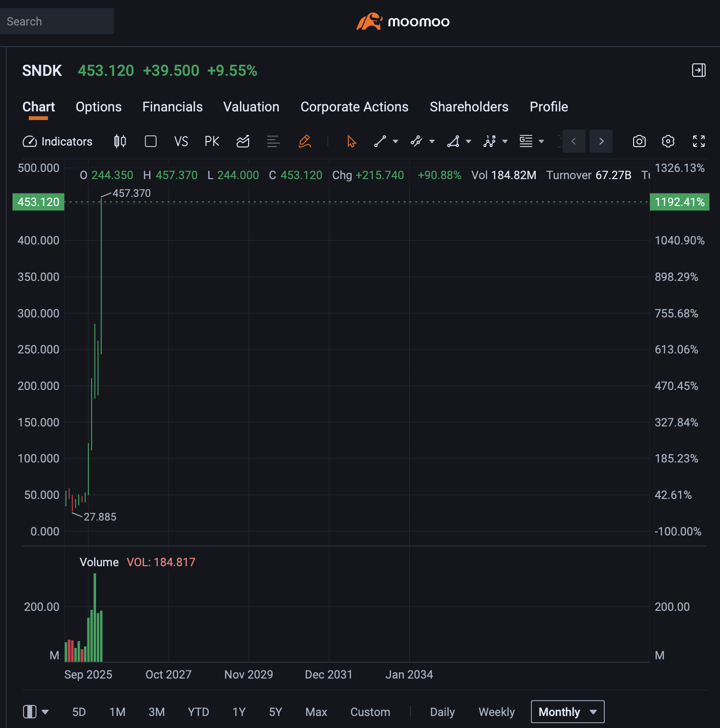Open the Financials tab
Image resolution: width=720 pixels, height=728 pixels.
tap(172, 107)
